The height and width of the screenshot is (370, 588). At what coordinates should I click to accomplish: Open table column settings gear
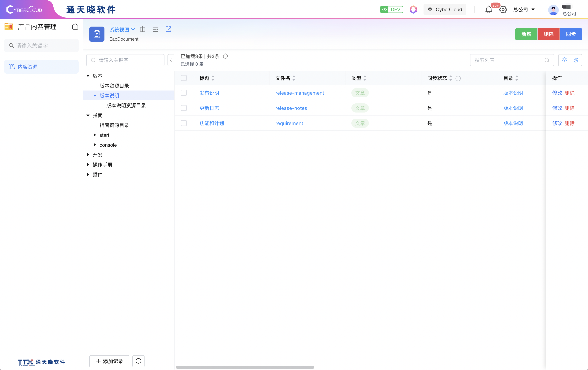point(564,60)
